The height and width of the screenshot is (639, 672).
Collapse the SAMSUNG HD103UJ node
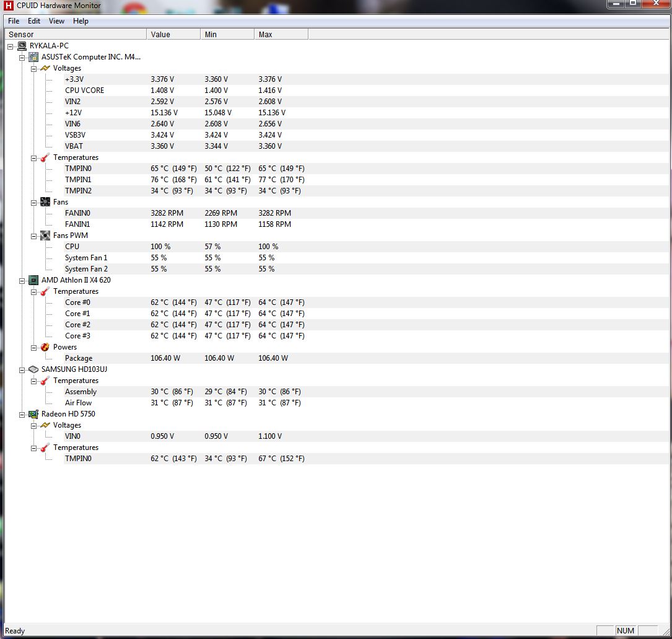(22, 369)
